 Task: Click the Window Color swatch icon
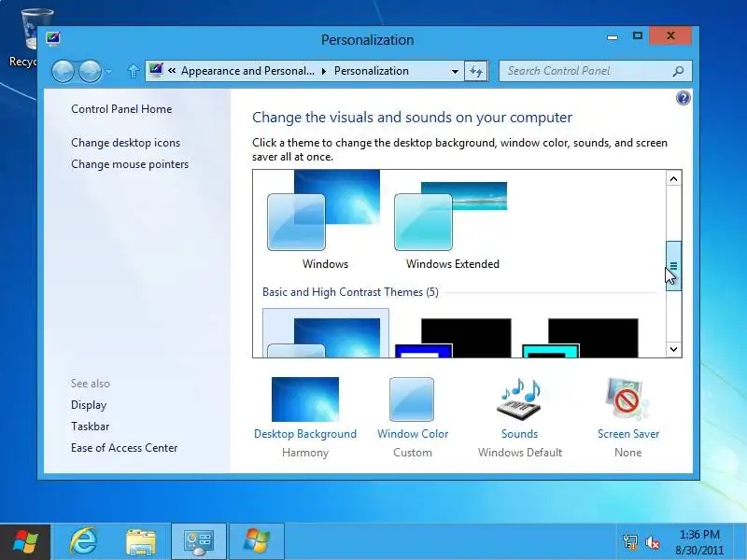point(412,399)
